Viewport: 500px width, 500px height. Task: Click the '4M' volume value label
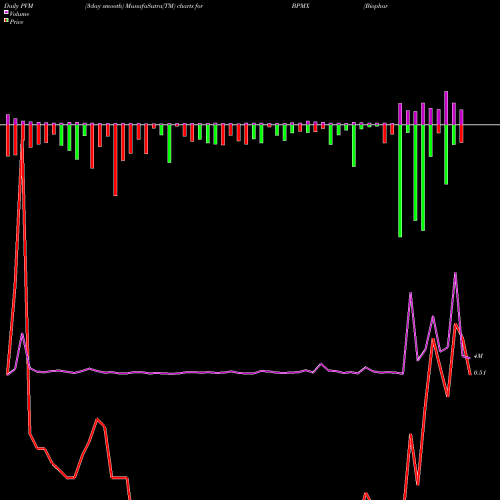478,356
